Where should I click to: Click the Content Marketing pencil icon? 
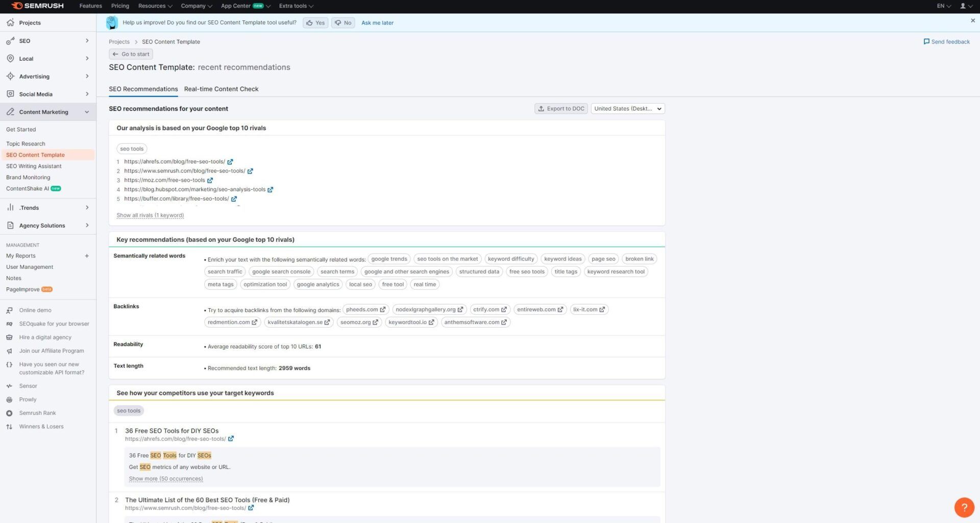pos(10,112)
